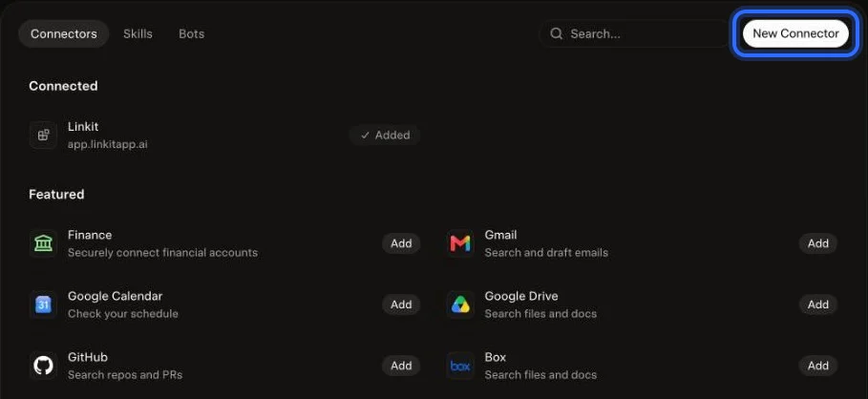
Task: Click the GitHub octocat icon
Action: click(x=43, y=366)
